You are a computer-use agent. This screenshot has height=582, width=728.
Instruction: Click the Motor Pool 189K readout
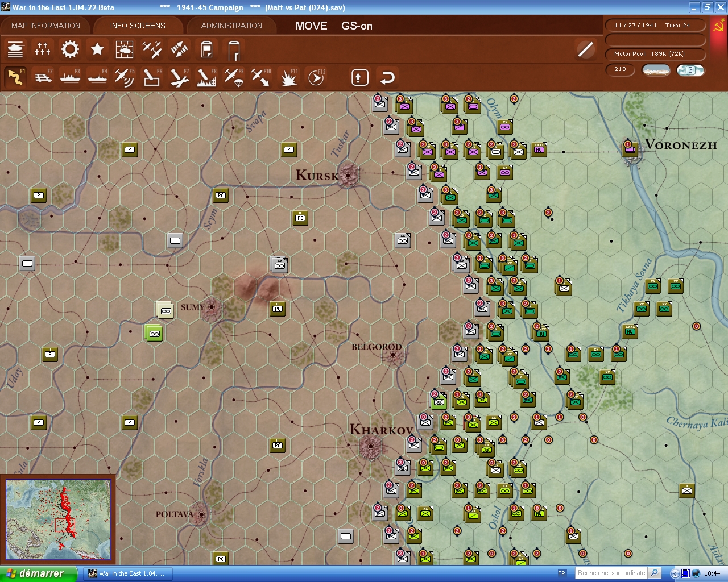click(x=655, y=54)
